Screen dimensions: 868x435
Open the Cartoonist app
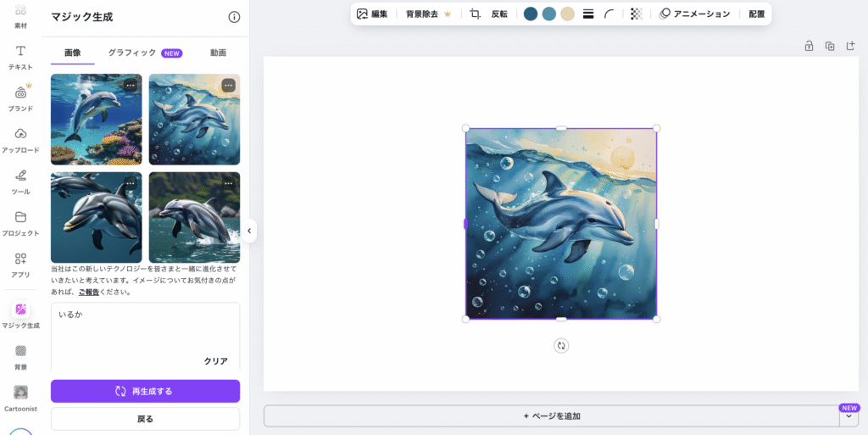coord(20,399)
